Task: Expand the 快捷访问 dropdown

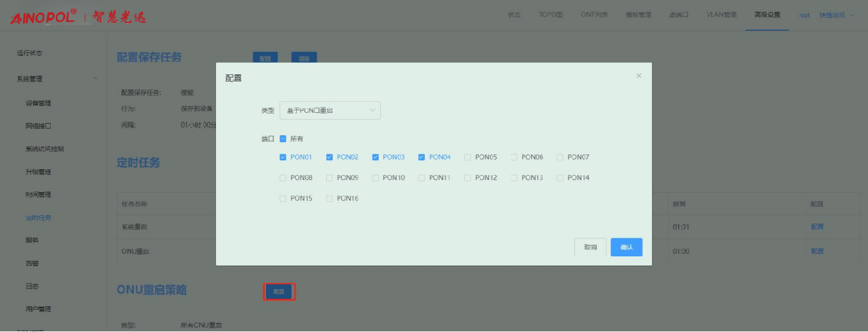Action: 837,15
